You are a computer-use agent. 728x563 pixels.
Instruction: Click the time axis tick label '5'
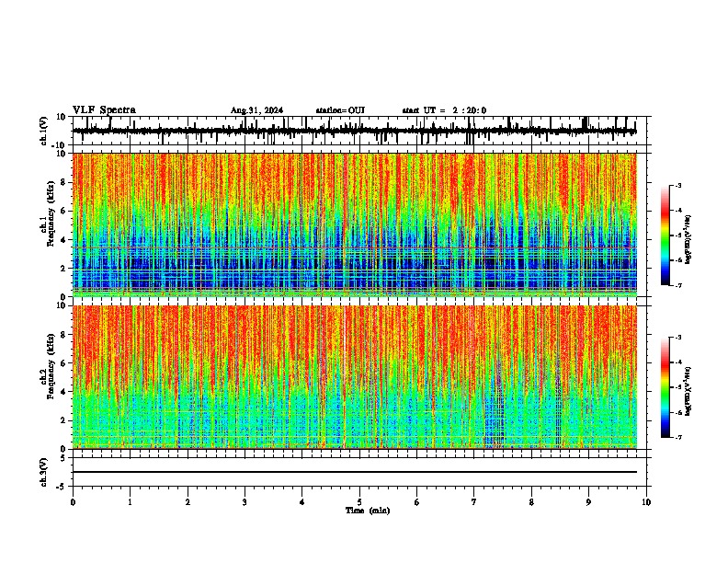pyautogui.click(x=359, y=502)
